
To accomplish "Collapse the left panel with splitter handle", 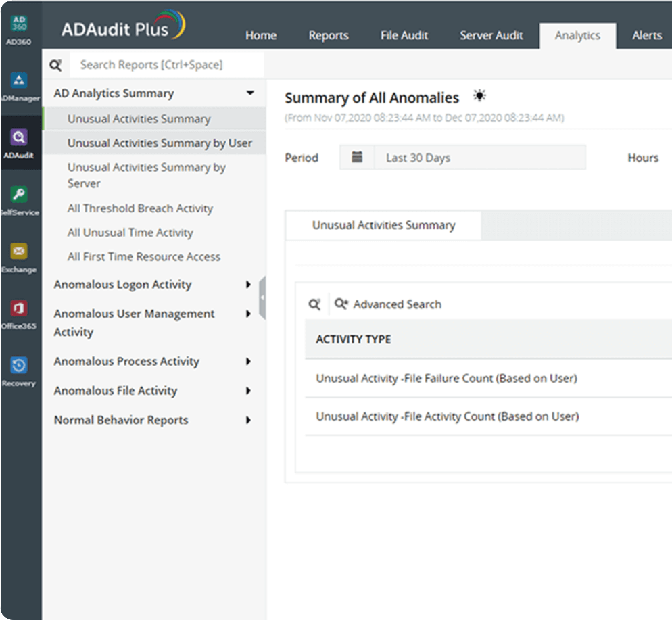I will [x=262, y=297].
